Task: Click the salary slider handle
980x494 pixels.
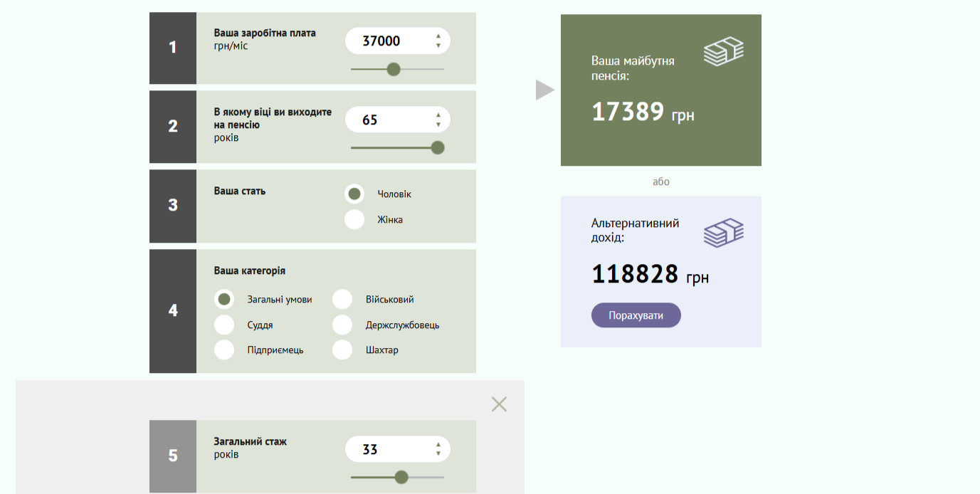Action: 393,69
